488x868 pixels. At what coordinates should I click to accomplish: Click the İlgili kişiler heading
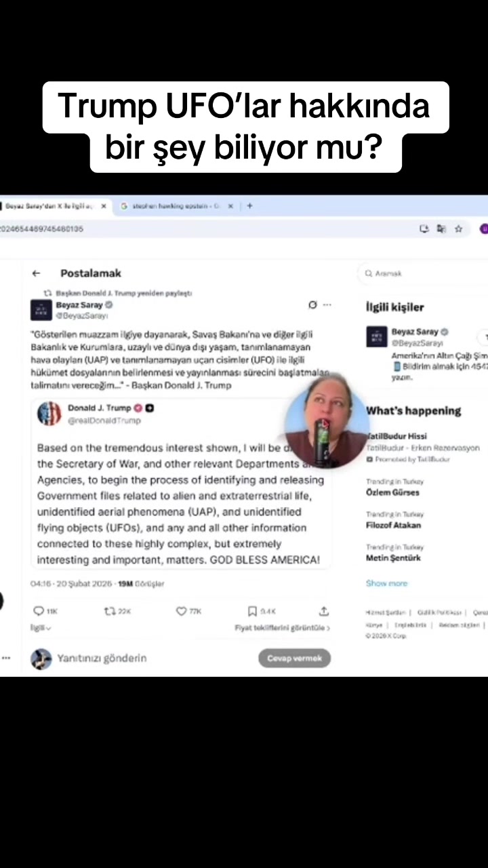(x=395, y=307)
